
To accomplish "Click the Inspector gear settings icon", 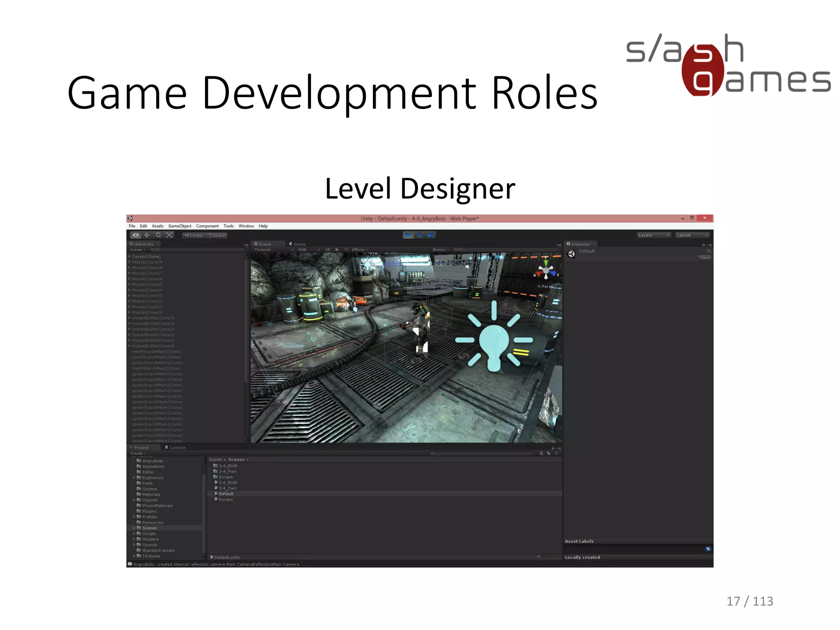I will pos(709,251).
